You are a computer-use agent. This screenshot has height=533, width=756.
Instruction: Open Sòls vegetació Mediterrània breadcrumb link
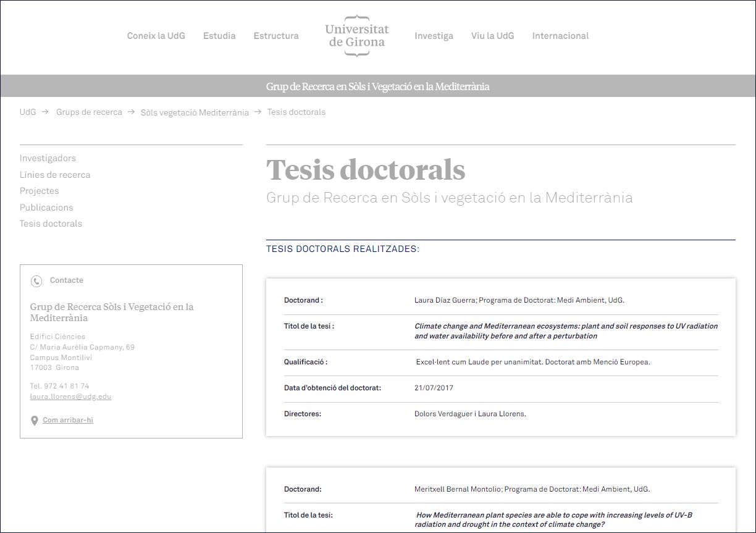coord(195,112)
